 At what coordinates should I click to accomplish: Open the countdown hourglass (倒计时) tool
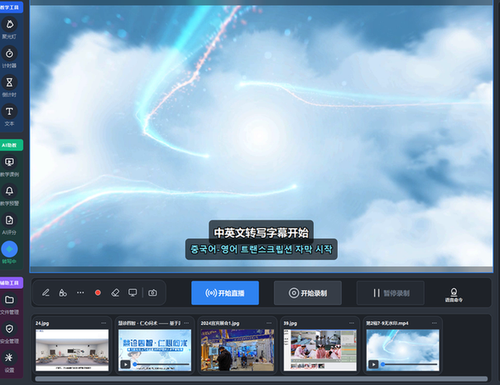tap(9, 82)
